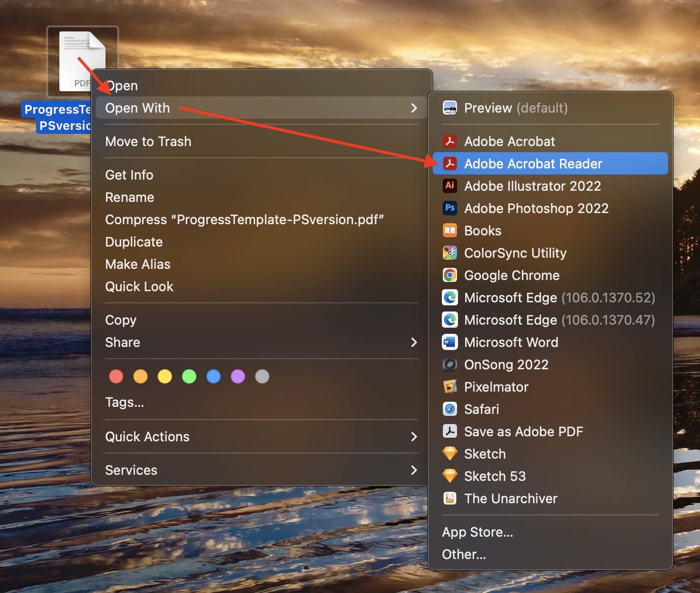This screenshot has width=700, height=593.
Task: Choose Quick Look
Action: click(262, 287)
